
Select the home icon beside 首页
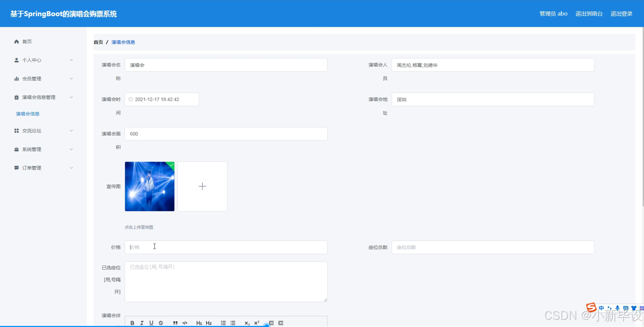pos(16,41)
